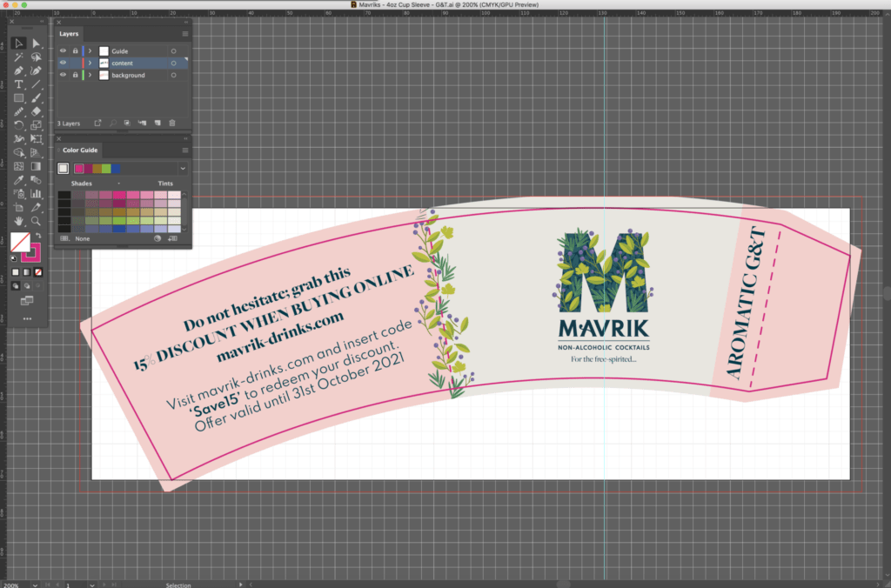Choose the Free Transform tool
The width and height of the screenshot is (891, 588).
pos(36,138)
